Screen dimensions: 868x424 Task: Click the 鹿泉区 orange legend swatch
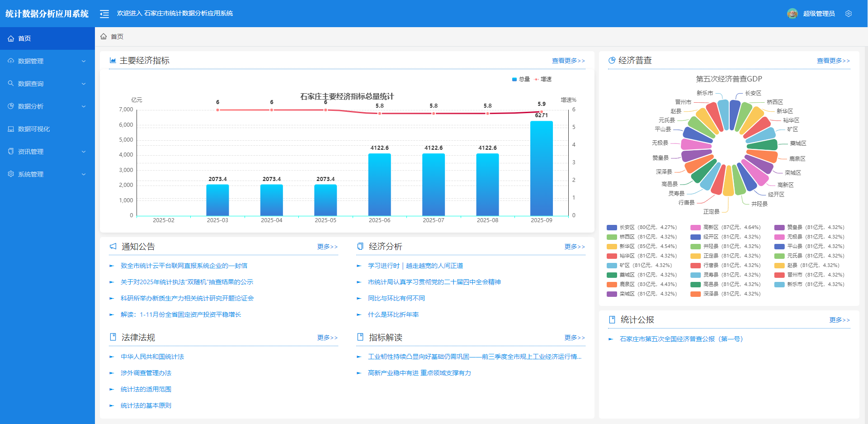coord(612,285)
